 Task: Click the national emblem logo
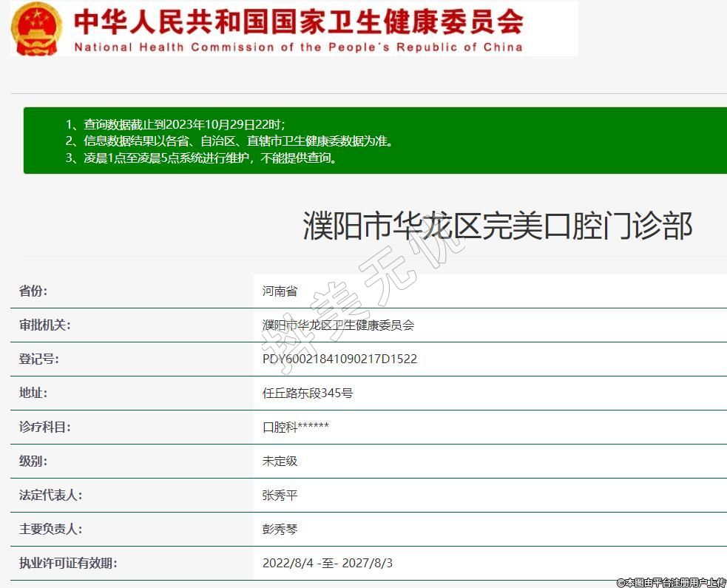pyautogui.click(x=37, y=28)
